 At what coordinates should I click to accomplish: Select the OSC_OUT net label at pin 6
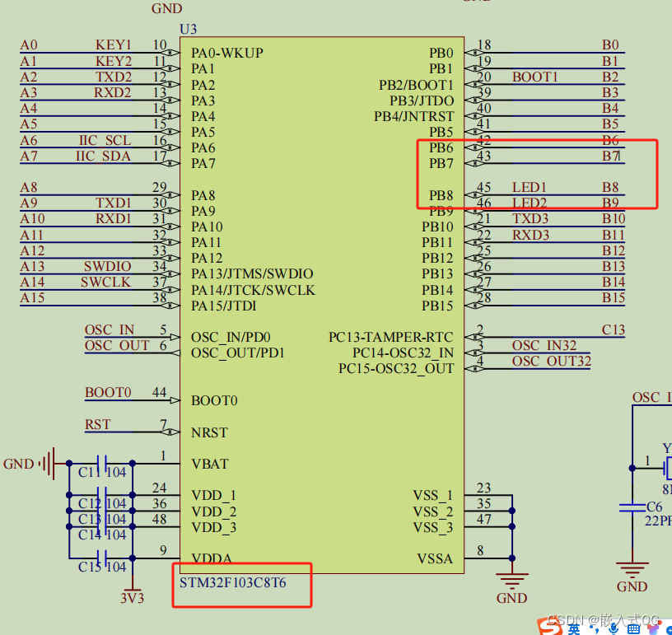[117, 345]
